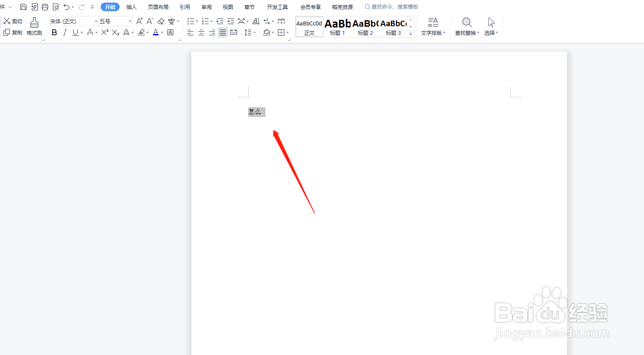Screen dimensions: 644x355
Task: Open the 选择 selection tool menu
Action: tap(491, 27)
